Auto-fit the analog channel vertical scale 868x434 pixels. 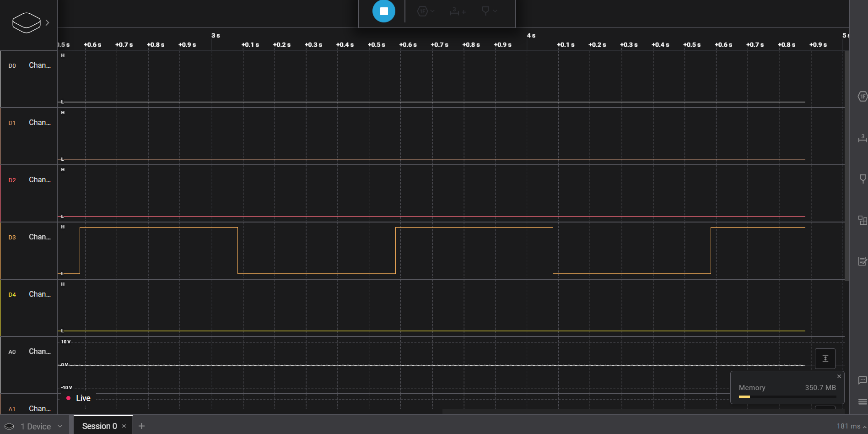click(x=825, y=358)
